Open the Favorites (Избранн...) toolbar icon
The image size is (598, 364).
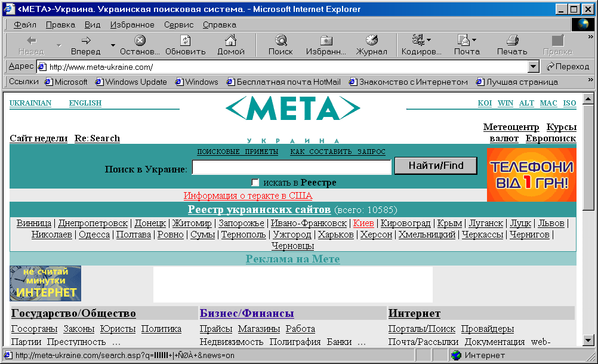click(326, 40)
